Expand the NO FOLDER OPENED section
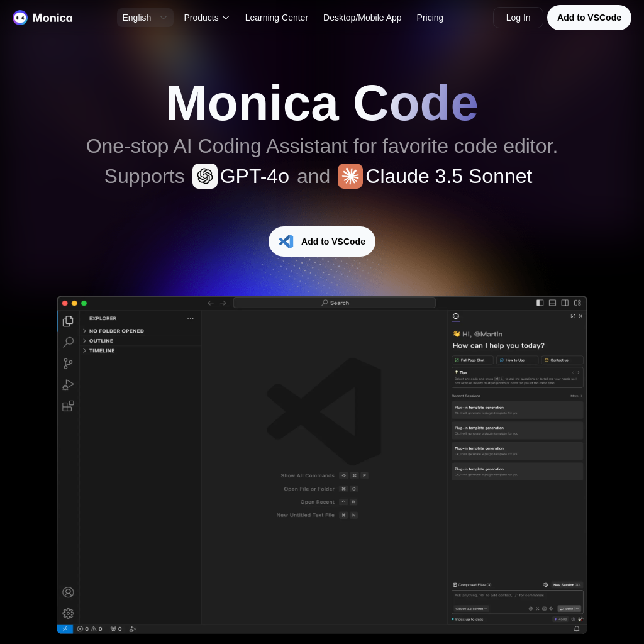Screen dimensions: 644x644 click(x=140, y=331)
